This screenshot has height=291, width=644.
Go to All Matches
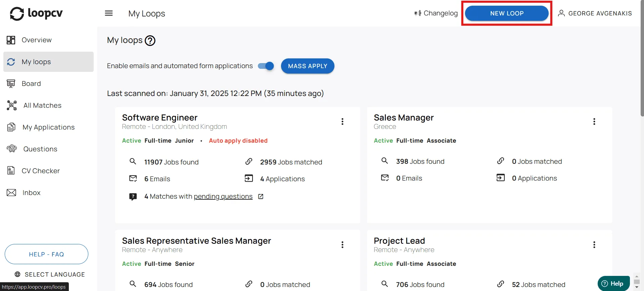[48, 105]
